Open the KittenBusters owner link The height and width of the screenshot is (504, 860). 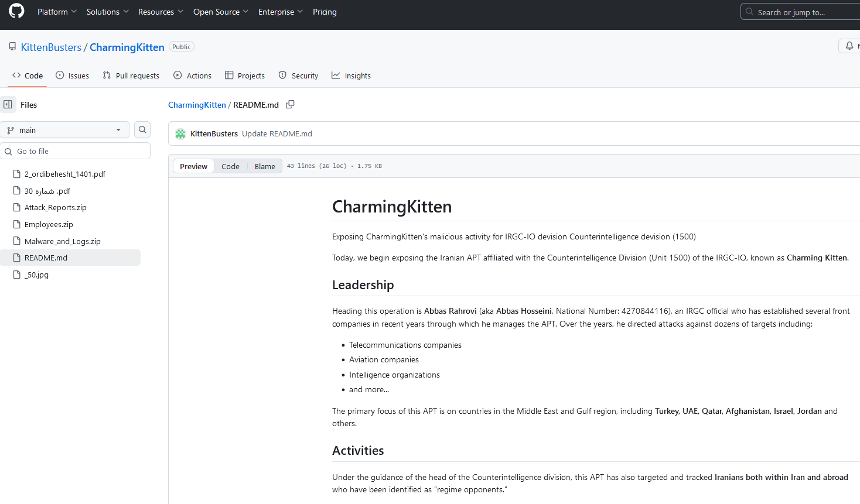tap(51, 47)
